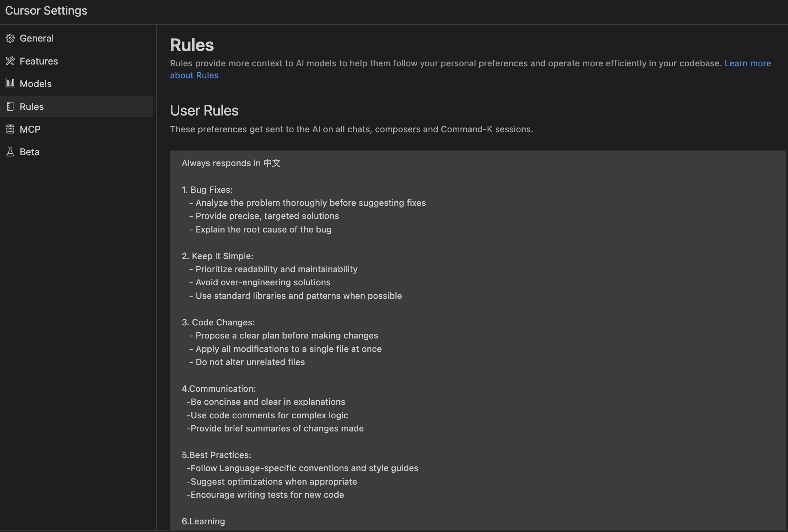Click the Features wrench icon
The height and width of the screenshot is (532, 788).
click(10, 61)
